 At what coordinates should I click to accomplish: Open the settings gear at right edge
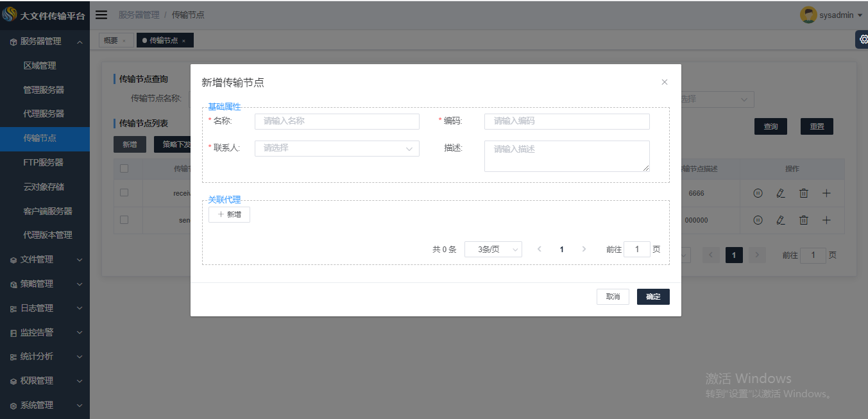[x=863, y=39]
